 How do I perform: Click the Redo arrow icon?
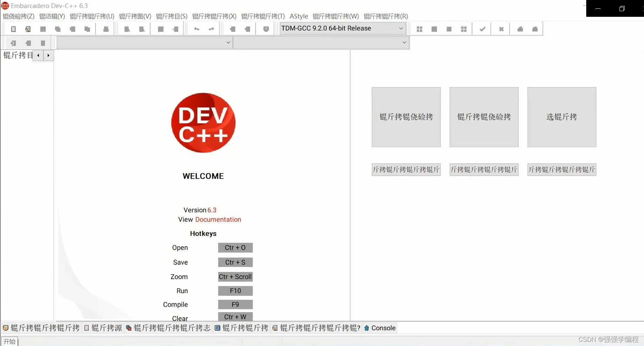coord(211,29)
